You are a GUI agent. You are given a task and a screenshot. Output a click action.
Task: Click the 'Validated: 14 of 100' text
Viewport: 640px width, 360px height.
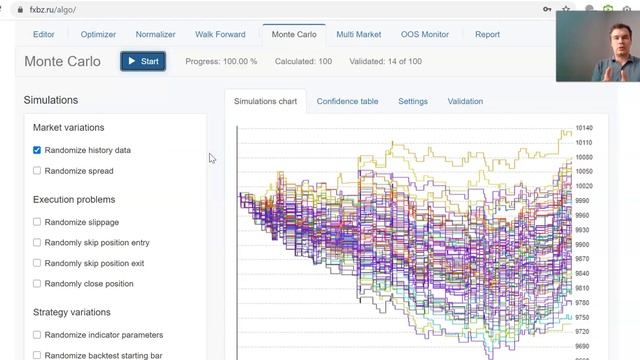(x=386, y=61)
